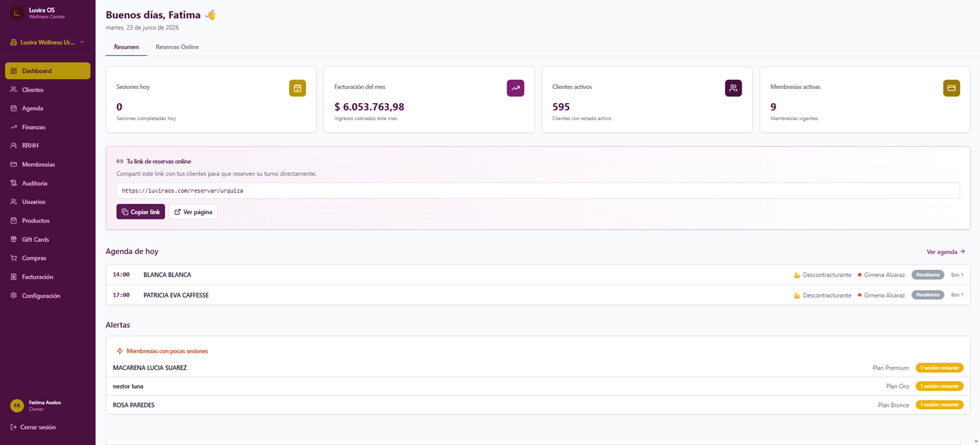
Task: Go to Productos
Action: click(48, 221)
